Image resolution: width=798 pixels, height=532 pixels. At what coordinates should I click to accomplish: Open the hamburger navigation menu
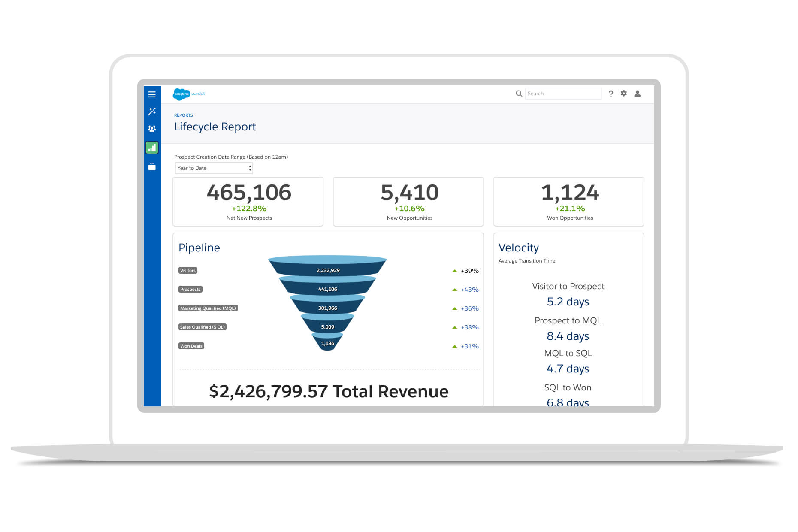[x=152, y=94]
